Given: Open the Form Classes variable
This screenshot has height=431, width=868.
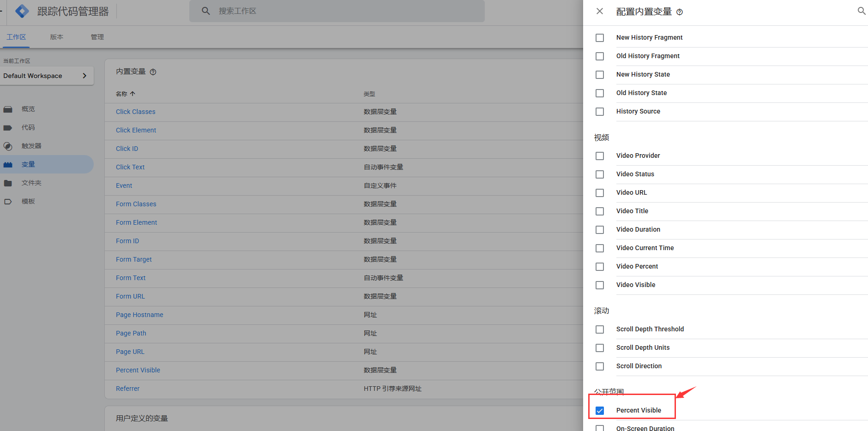Looking at the screenshot, I should coord(136,204).
